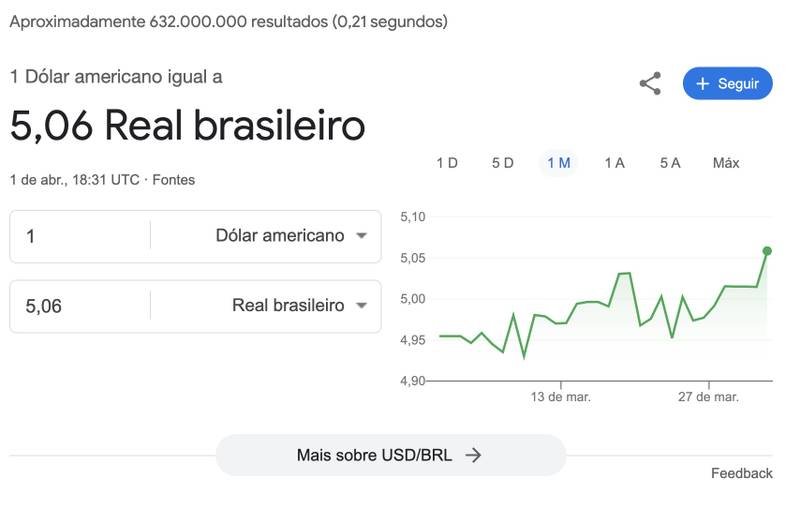The width and height of the screenshot is (800, 508).
Task: Open the Dólar americano currency dropdown
Action: pyautogui.click(x=293, y=236)
